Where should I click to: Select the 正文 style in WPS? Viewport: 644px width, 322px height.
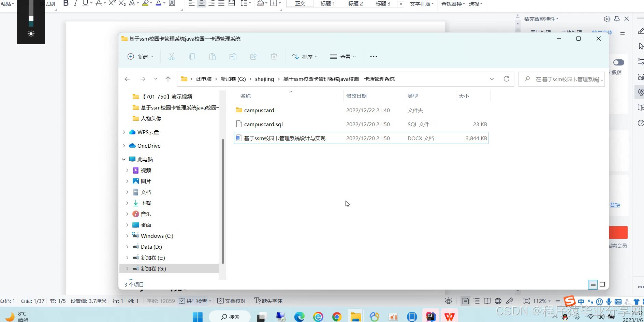point(300,3)
